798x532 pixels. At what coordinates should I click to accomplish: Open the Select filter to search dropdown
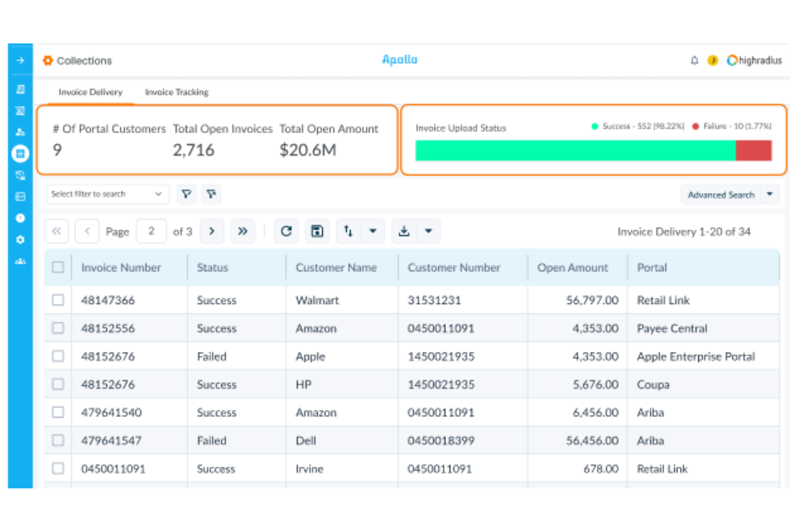click(108, 194)
